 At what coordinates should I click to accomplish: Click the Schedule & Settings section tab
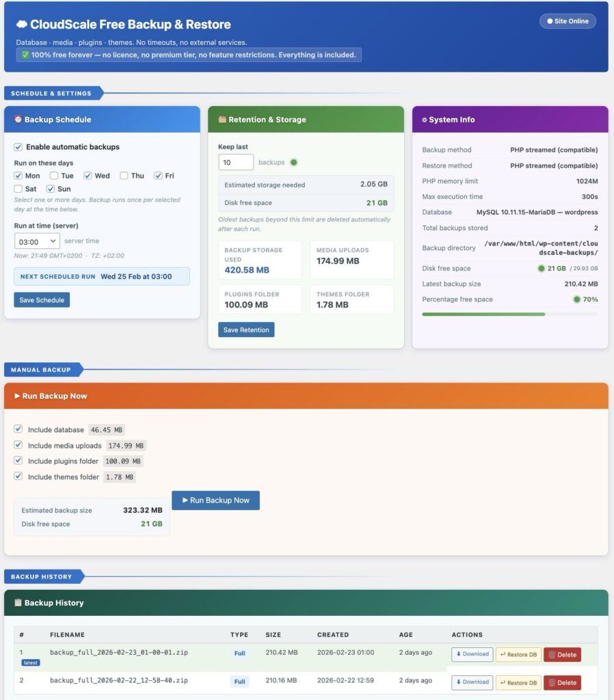tap(51, 93)
